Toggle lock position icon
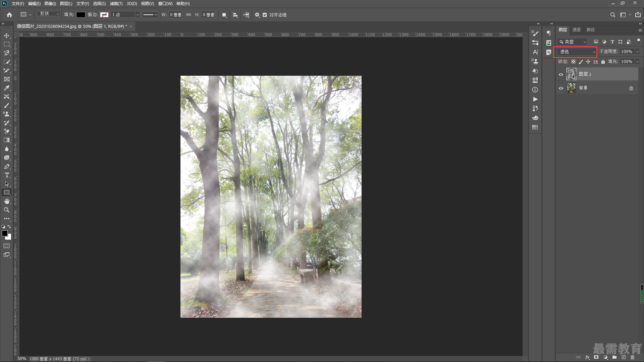Viewport: 644px width, 362px height. pos(588,62)
